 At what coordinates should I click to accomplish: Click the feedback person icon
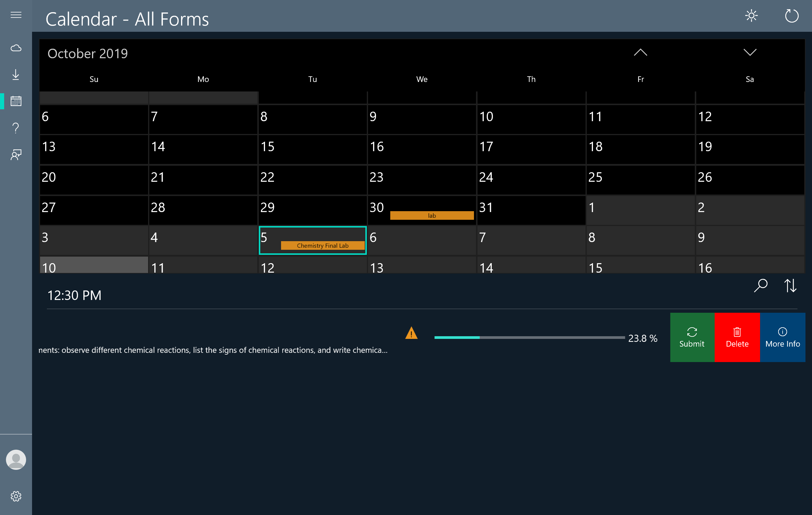coord(16,155)
